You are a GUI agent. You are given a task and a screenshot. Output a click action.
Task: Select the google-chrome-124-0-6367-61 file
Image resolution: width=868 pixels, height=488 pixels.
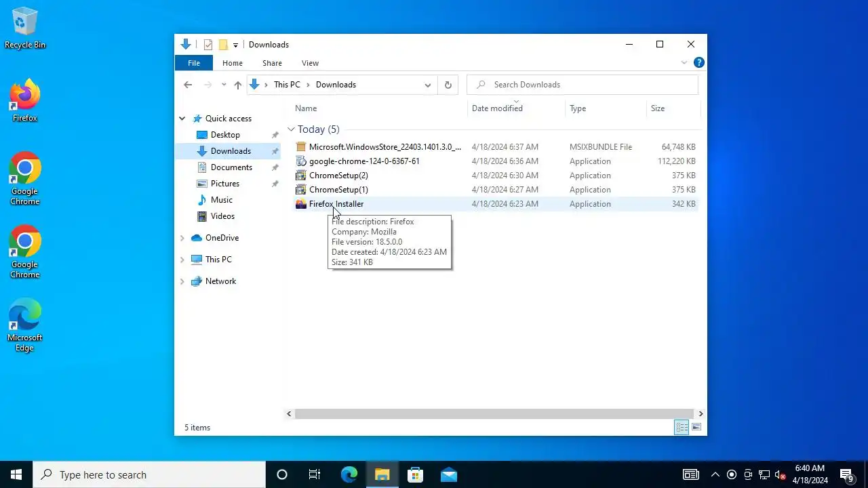coord(496,161)
